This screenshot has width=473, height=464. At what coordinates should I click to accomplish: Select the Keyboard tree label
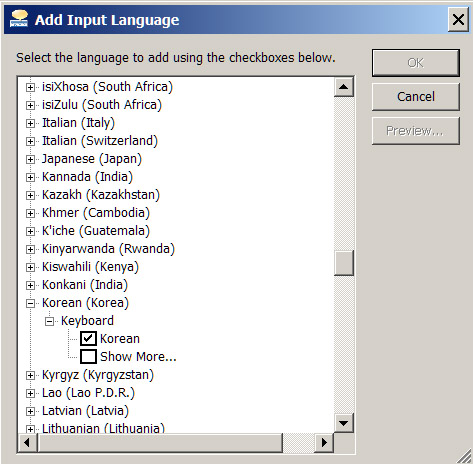click(x=87, y=321)
